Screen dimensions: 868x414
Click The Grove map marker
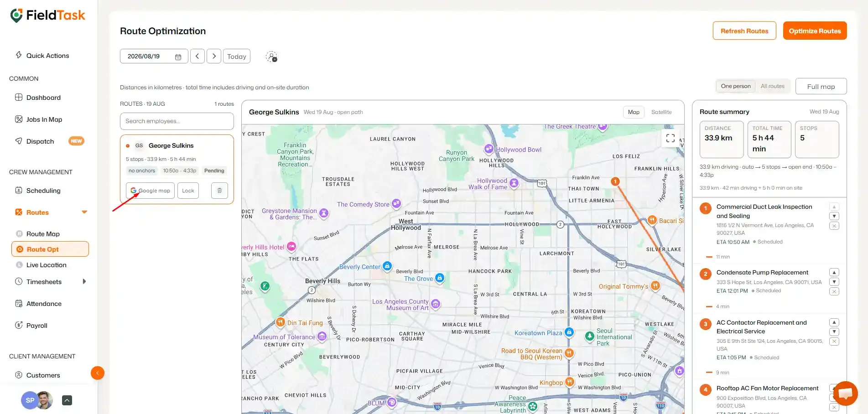click(x=439, y=277)
